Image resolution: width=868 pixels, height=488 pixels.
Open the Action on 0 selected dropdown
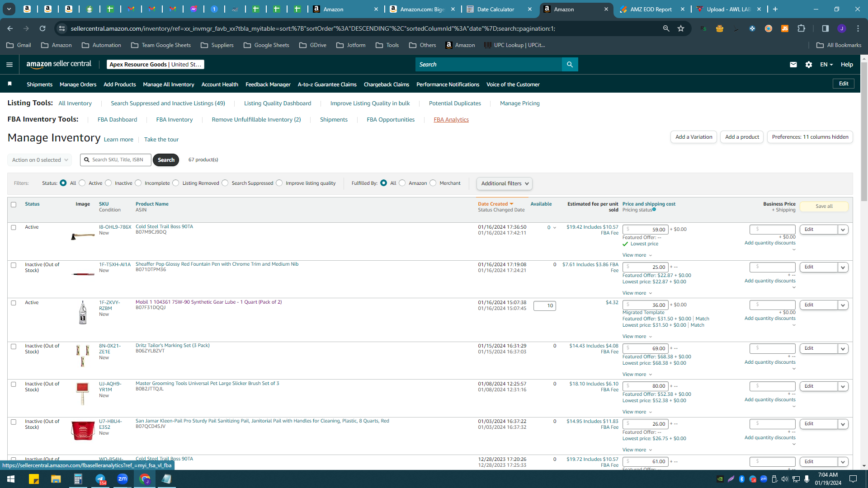click(40, 160)
